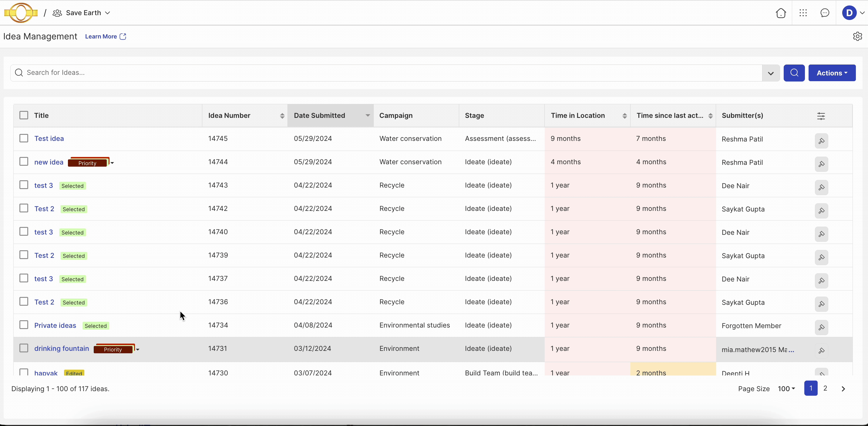
Task: Pin the new idea row 14744
Action: coord(821,164)
